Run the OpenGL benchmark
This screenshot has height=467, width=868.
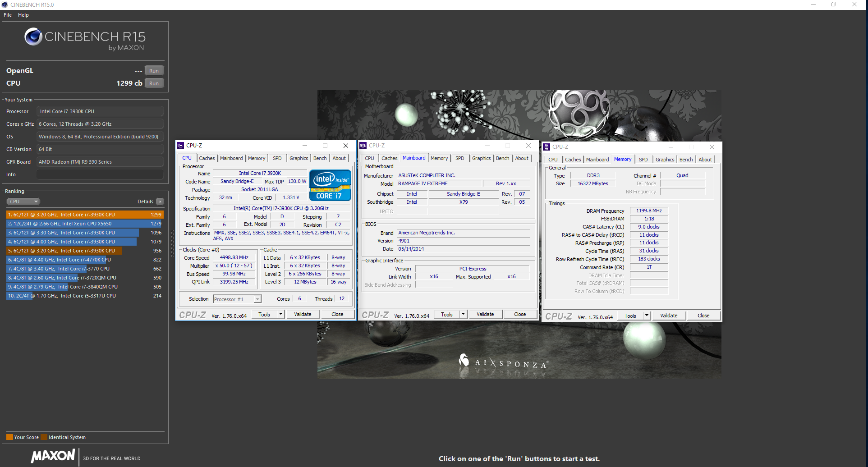(154, 71)
